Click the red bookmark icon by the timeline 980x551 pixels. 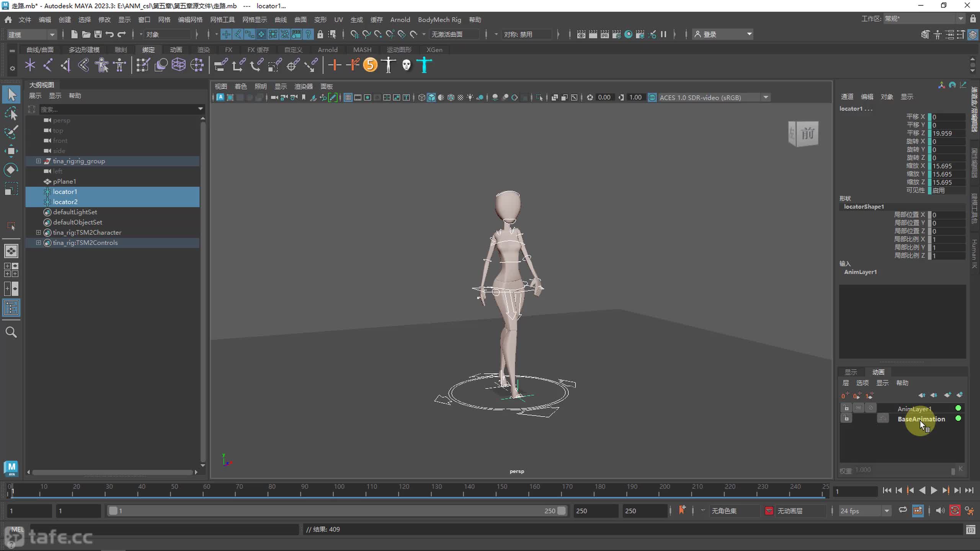(x=682, y=510)
